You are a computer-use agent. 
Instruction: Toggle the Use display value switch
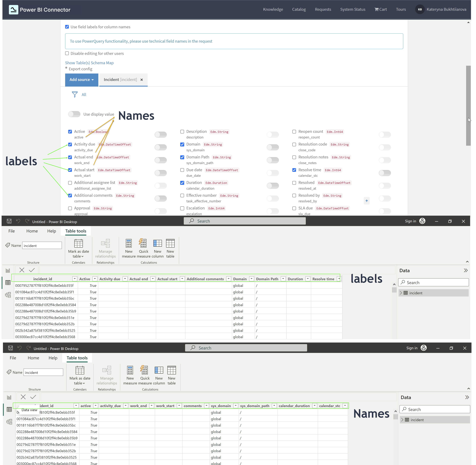pos(74,114)
